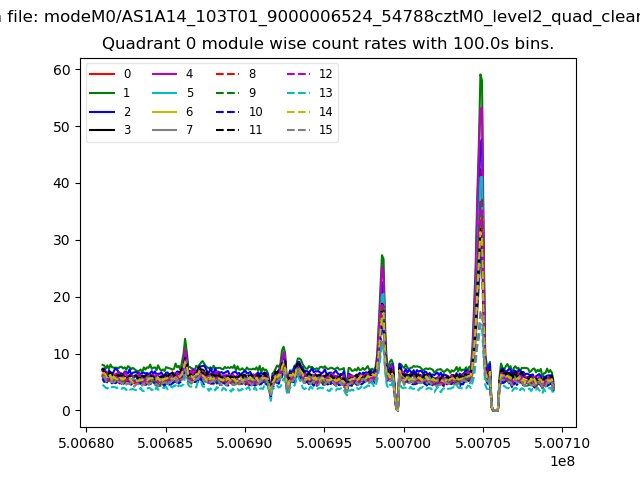Click the y-axis tick label 60
This screenshot has height=480, width=640.
(63, 69)
